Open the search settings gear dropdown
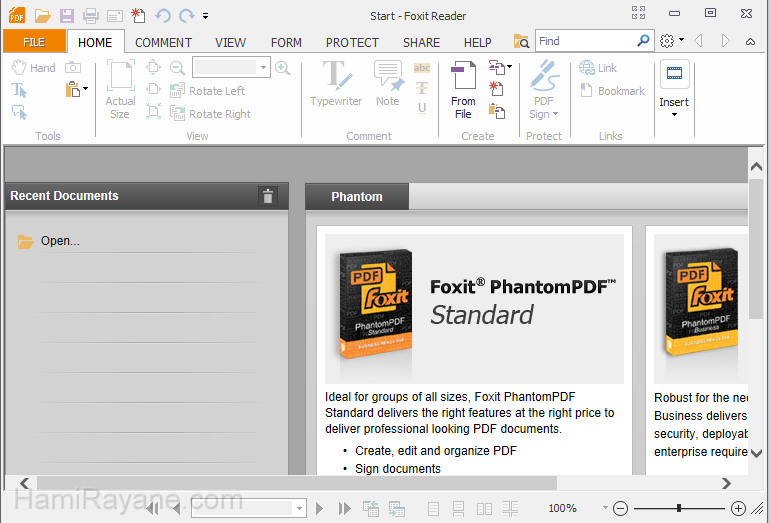Image resolution: width=769 pixels, height=523 pixels. pyautogui.click(x=672, y=41)
